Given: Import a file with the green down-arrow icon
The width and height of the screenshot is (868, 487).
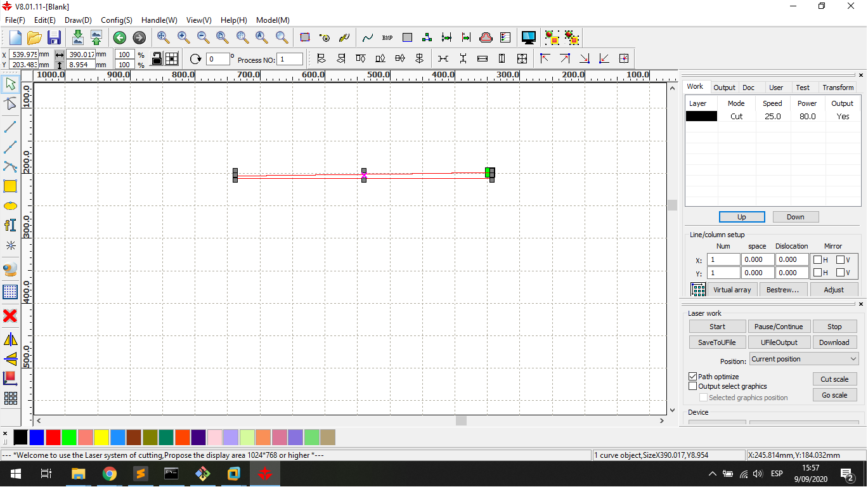Looking at the screenshot, I should click(77, 37).
